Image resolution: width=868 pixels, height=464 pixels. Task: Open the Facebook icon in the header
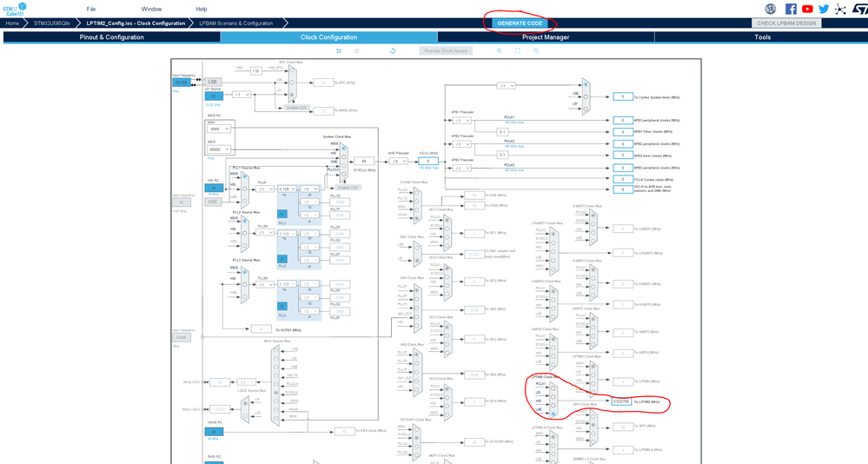coord(791,9)
